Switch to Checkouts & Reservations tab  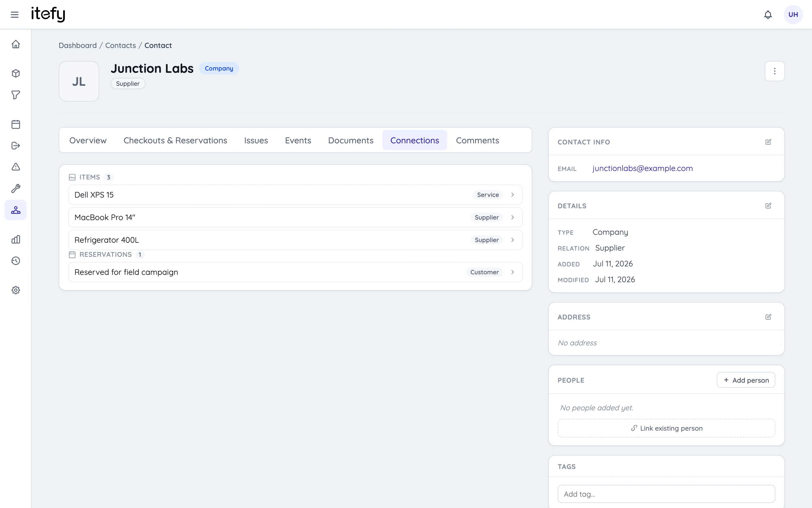click(x=175, y=140)
